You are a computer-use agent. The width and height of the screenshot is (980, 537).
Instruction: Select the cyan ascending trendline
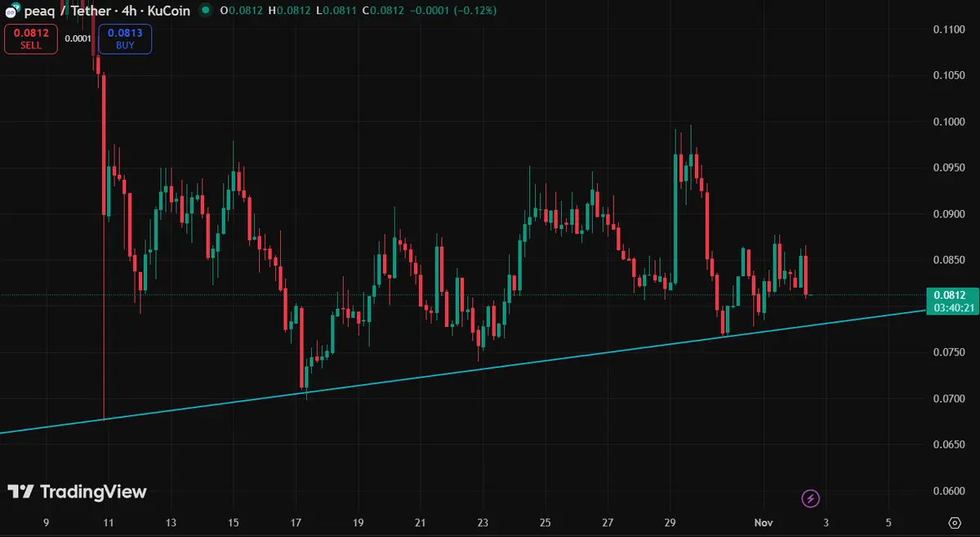[x=462, y=370]
